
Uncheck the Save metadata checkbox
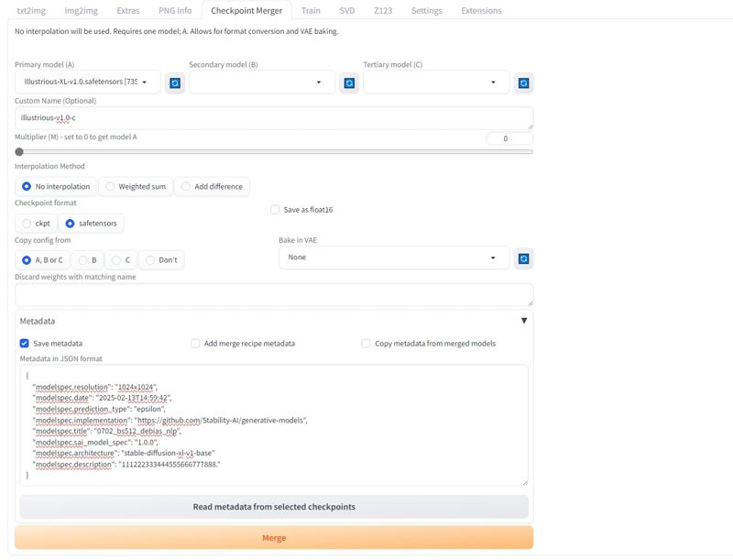(x=25, y=344)
